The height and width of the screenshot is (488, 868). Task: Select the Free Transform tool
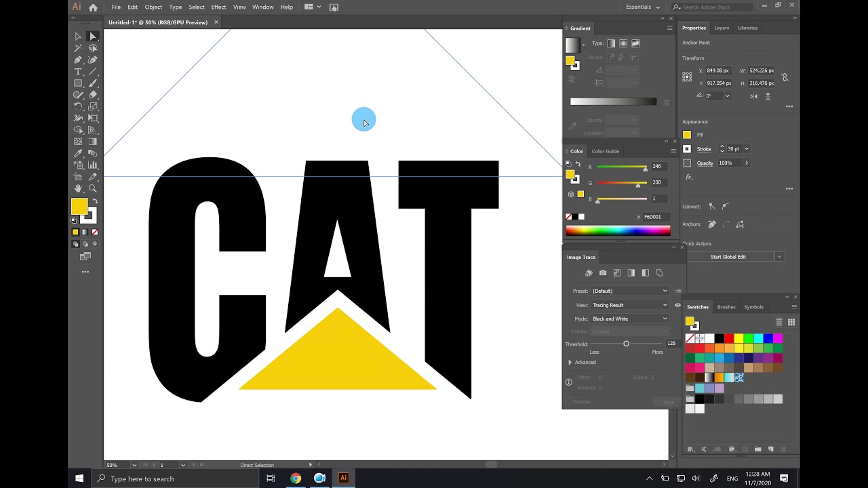pos(93,118)
